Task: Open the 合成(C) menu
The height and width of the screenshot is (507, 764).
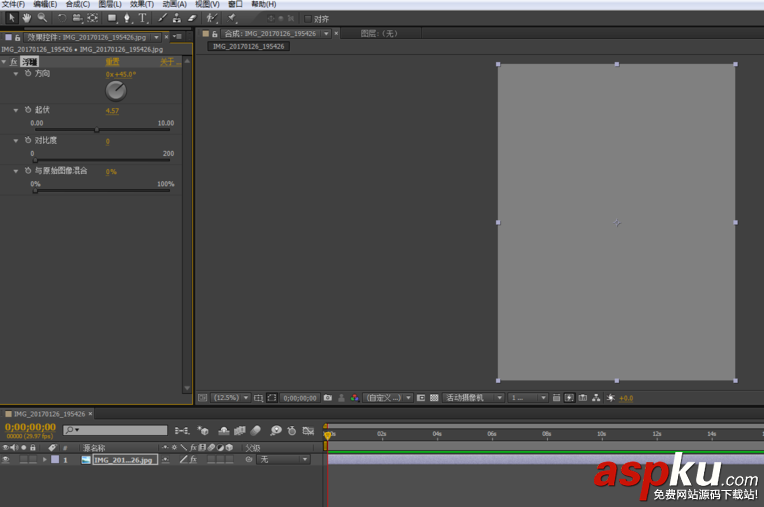Action: tap(78, 4)
